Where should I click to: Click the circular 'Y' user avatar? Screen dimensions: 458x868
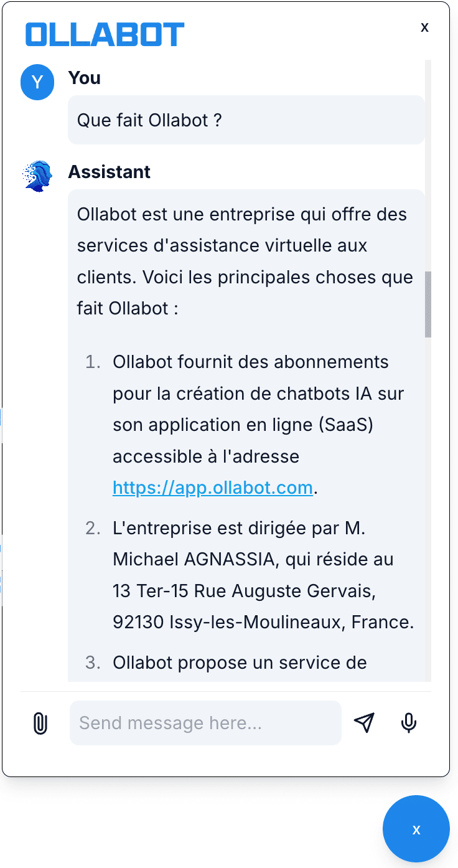[x=37, y=82]
